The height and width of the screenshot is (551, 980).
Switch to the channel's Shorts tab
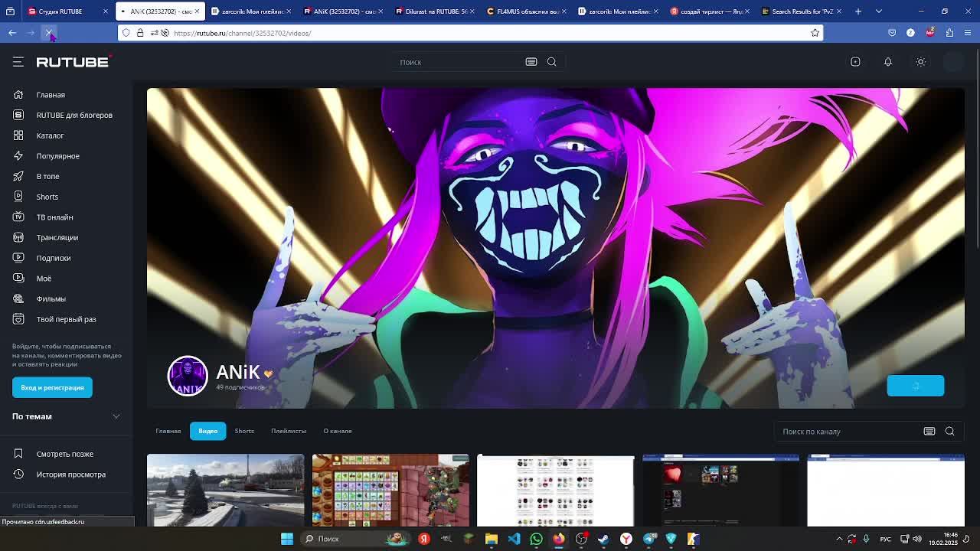[x=244, y=431]
